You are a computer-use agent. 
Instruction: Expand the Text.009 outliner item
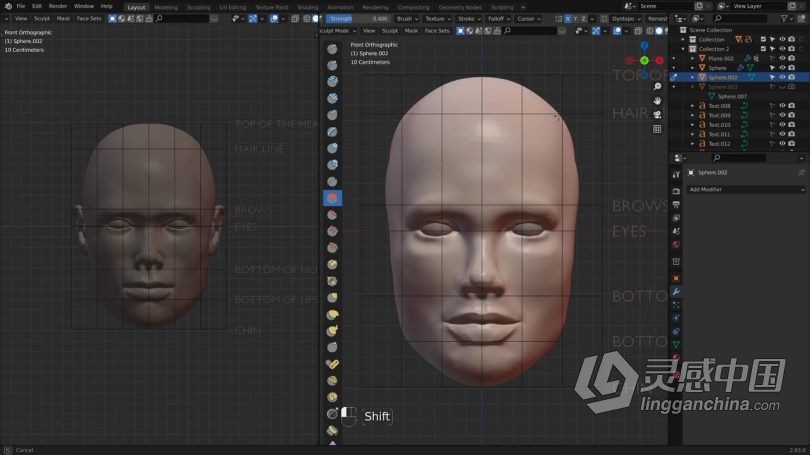(693, 115)
